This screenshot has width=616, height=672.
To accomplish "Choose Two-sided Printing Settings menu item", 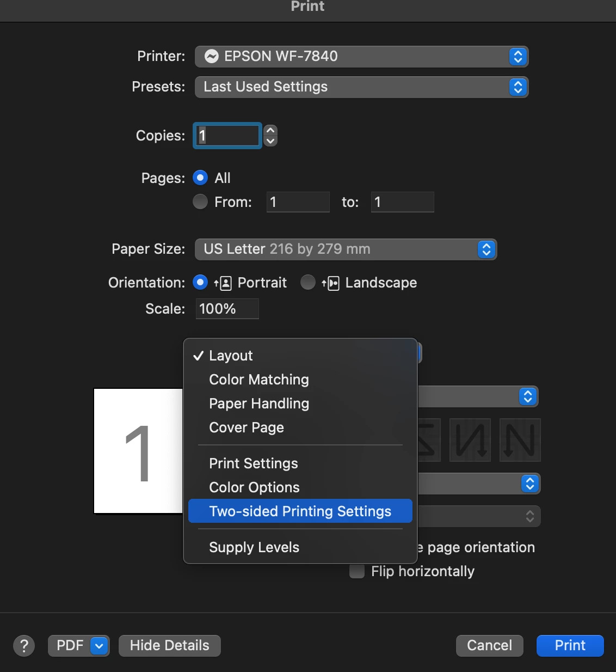I will 300,511.
